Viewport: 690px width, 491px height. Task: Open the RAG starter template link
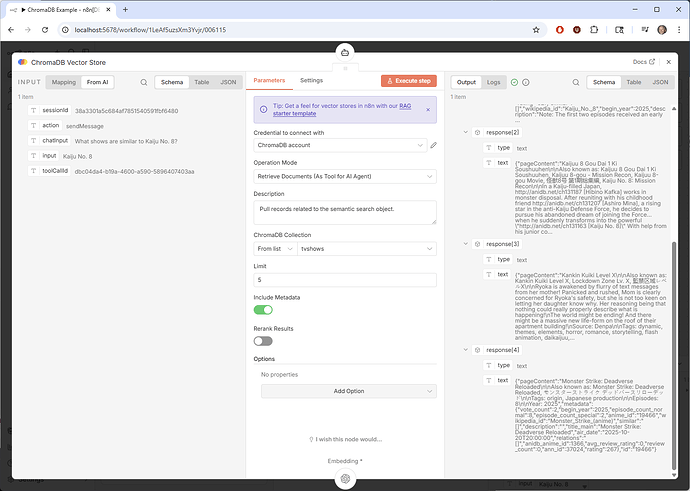tap(342, 110)
